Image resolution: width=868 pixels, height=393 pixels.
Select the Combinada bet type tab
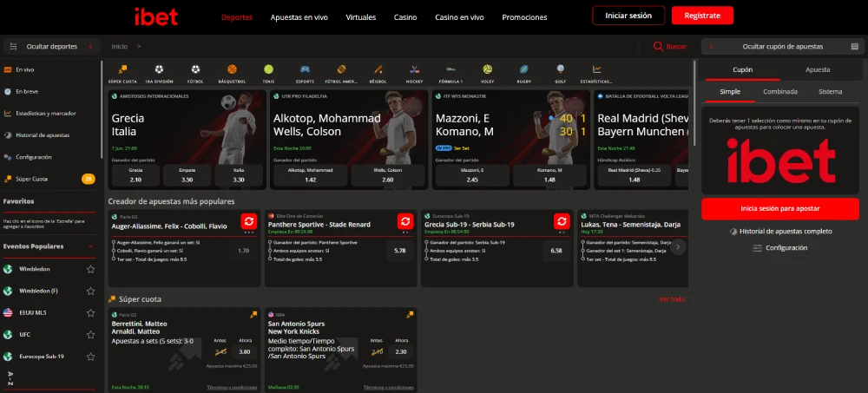pos(780,91)
